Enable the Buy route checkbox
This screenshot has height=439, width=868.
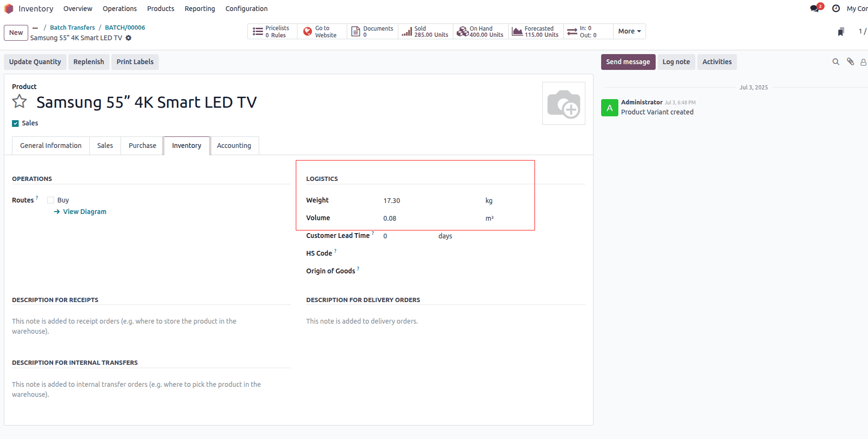pyautogui.click(x=51, y=200)
